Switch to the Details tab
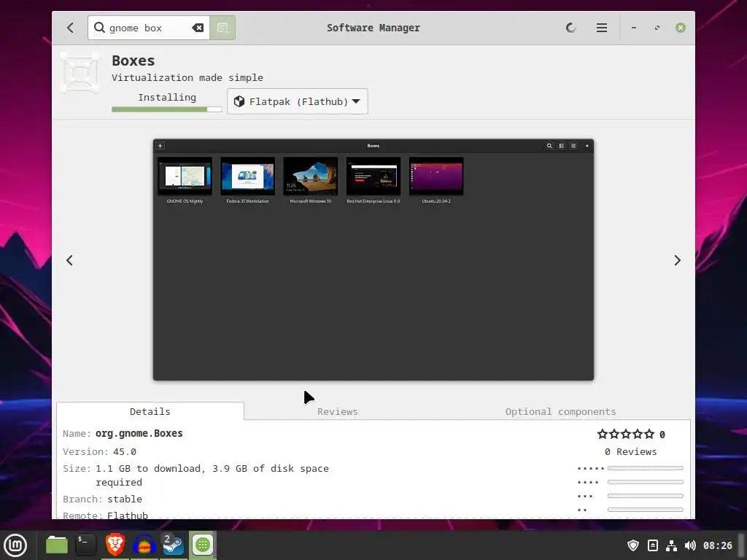Screen dimensions: 747x560 tap(150, 411)
